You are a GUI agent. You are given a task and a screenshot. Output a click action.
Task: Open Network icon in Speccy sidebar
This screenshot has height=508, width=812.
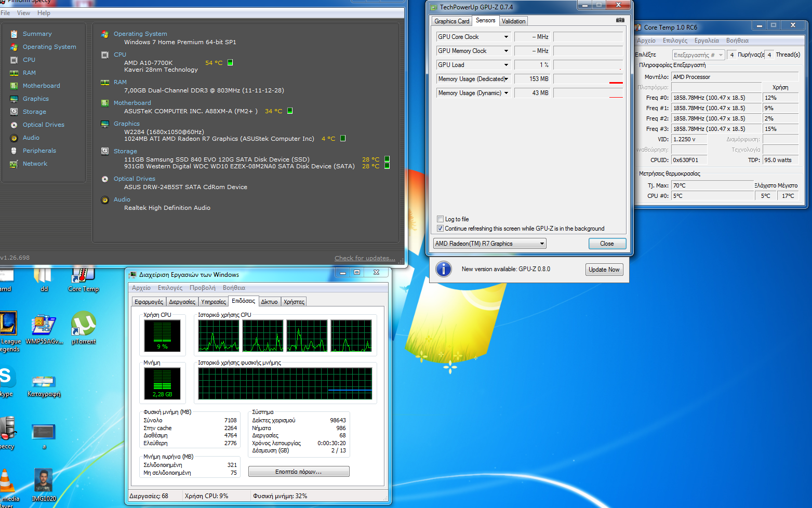[14, 164]
